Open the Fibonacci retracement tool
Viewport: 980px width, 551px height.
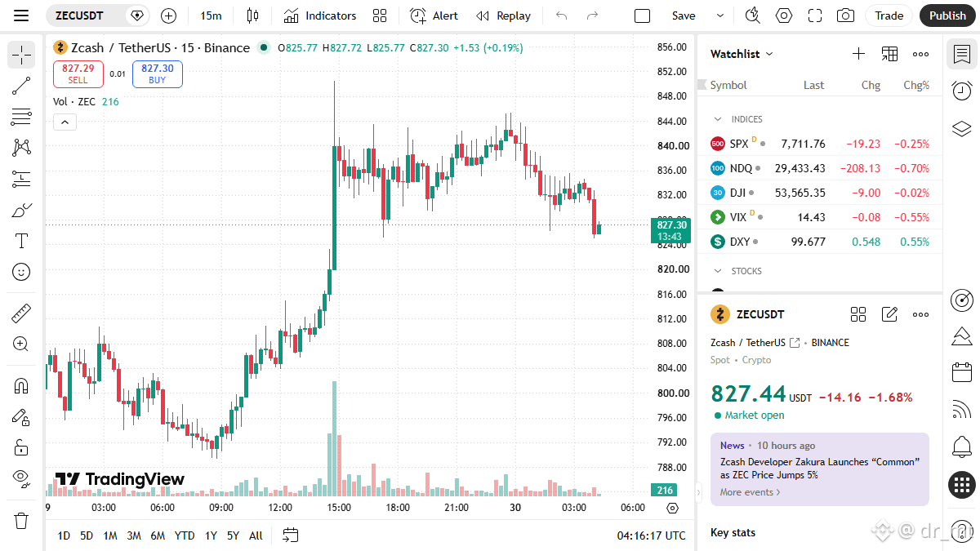click(21, 117)
